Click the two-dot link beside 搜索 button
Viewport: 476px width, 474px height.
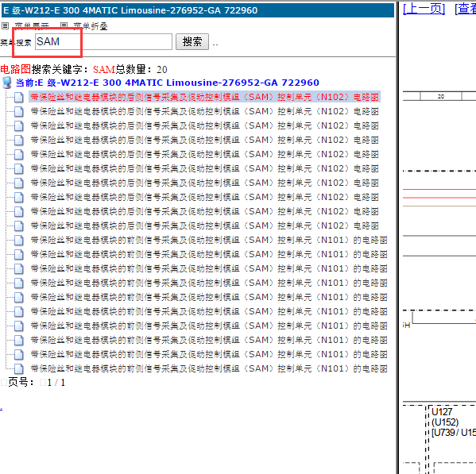click(x=215, y=44)
